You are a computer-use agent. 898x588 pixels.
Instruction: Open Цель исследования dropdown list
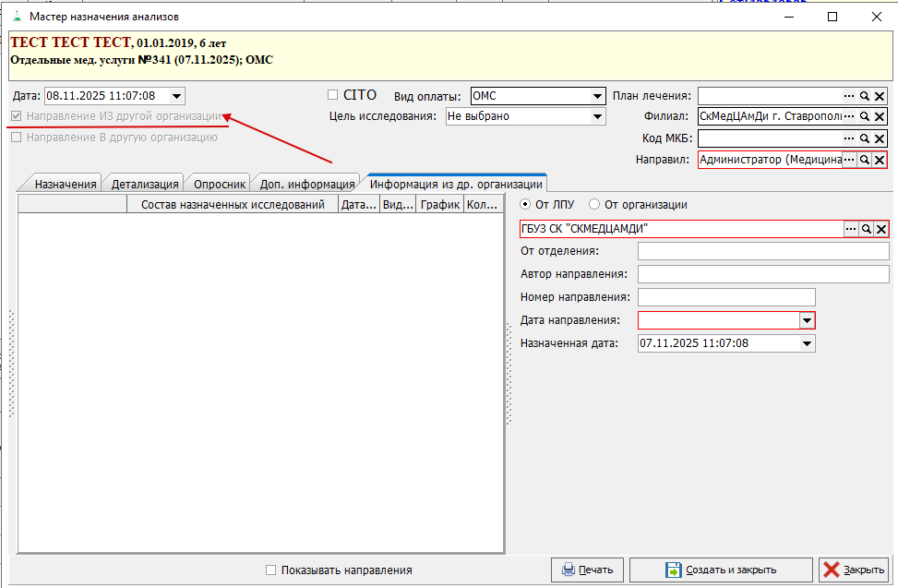tap(598, 116)
